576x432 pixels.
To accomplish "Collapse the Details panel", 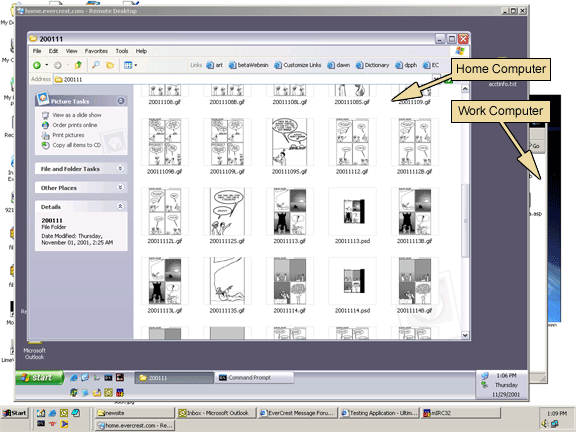I will [120, 206].
